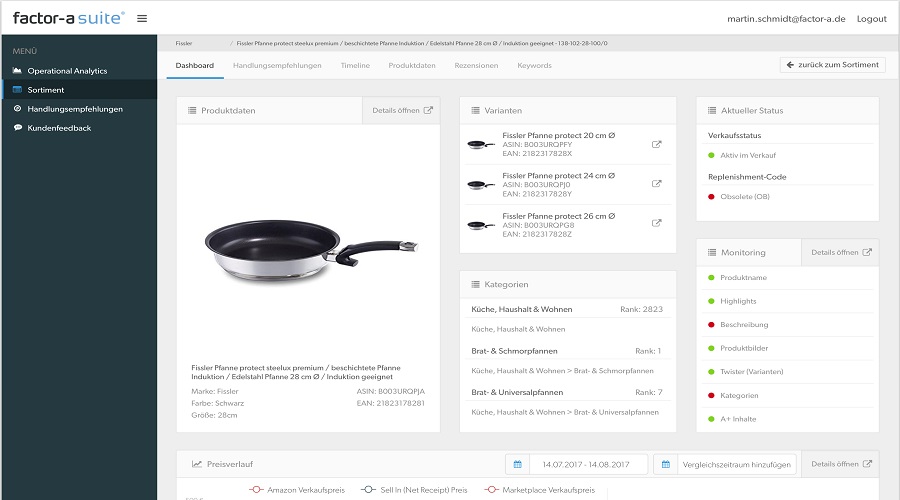The height and width of the screenshot is (500, 900).
Task: Click the Brat- & Schmorpfannen category heading
Action: pyautogui.click(x=514, y=351)
